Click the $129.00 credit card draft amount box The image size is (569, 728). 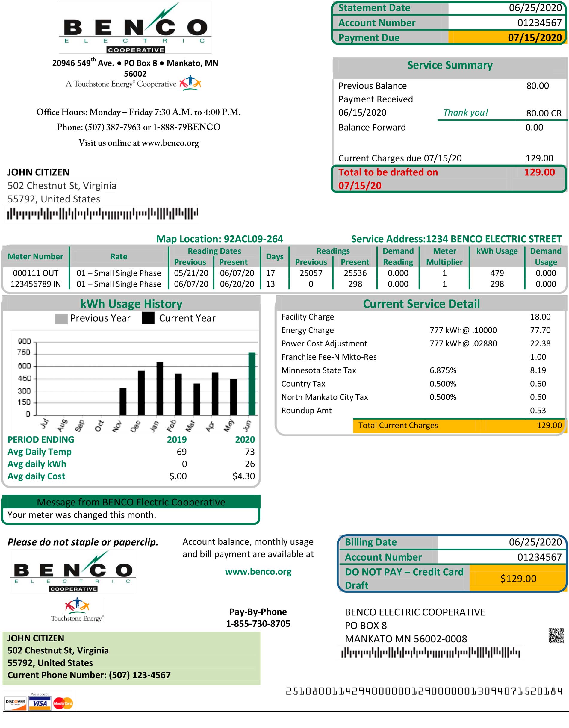(x=518, y=578)
